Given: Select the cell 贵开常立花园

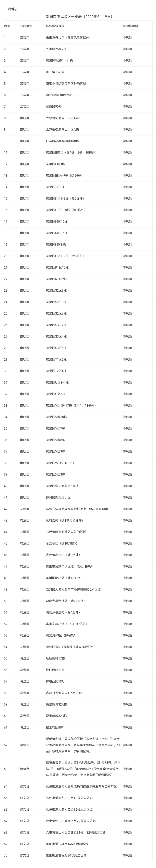Looking at the screenshot, I should pyautogui.click(x=55, y=72).
